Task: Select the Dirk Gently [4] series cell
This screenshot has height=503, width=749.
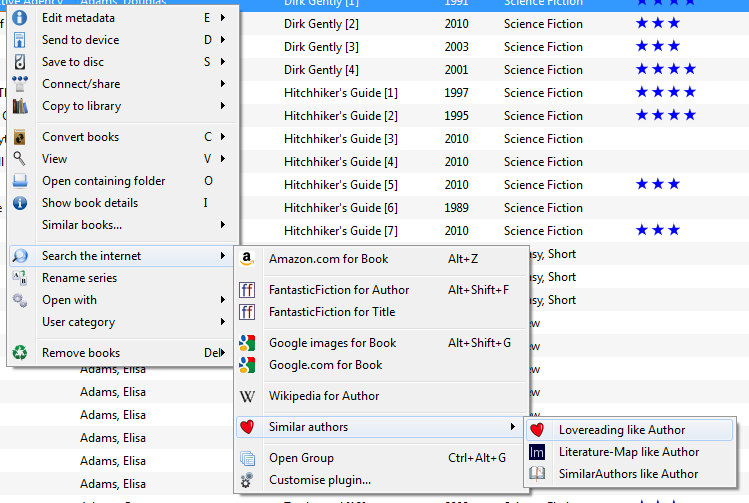Action: pos(321,70)
